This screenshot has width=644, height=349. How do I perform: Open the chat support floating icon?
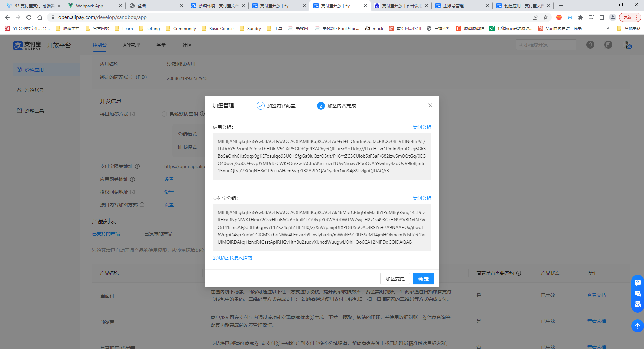pyautogui.click(x=637, y=294)
